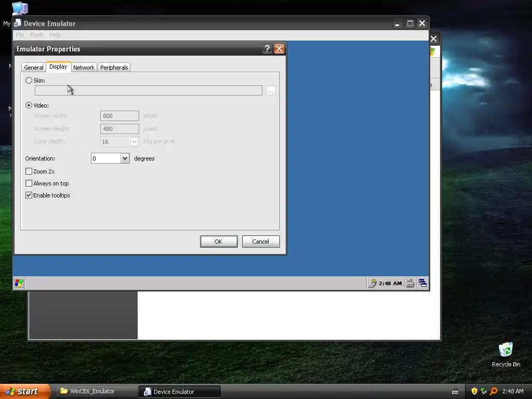This screenshot has width=532, height=399.
Task: Click the Skin file path field
Action: [148, 90]
